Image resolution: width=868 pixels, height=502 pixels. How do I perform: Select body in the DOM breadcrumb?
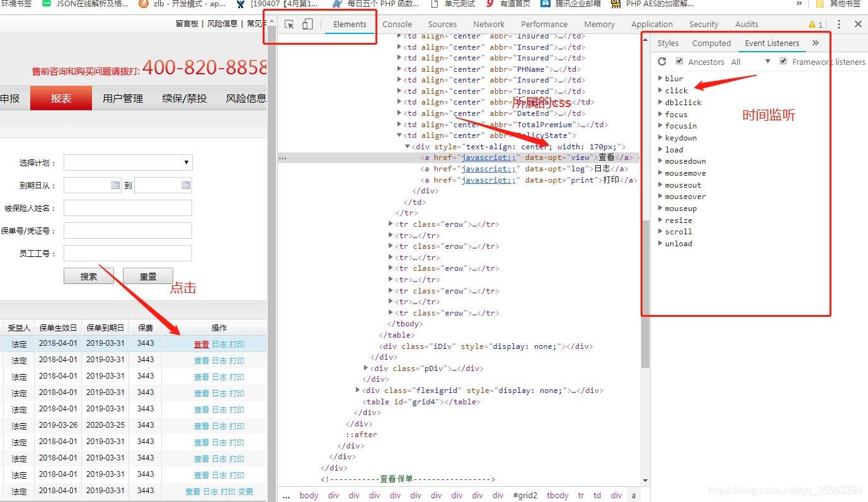(x=309, y=495)
